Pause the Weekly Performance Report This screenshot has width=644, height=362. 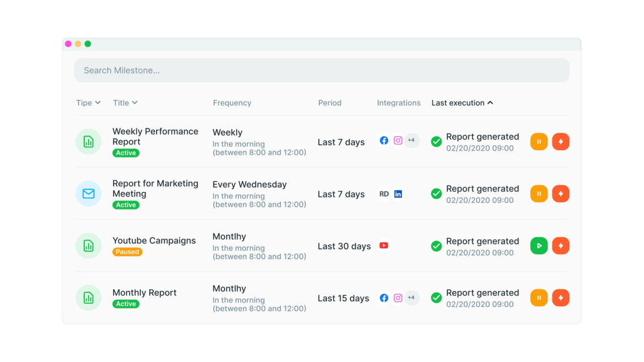(538, 141)
